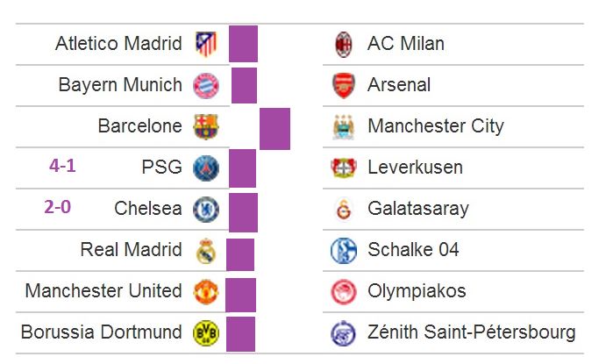
Task: Click the 2-0 score beside Chelsea
Action: [58, 207]
